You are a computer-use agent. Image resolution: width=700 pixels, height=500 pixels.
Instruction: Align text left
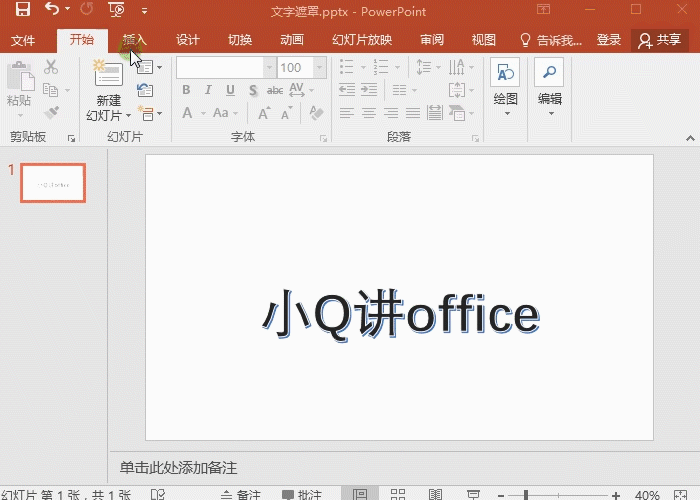click(346, 113)
